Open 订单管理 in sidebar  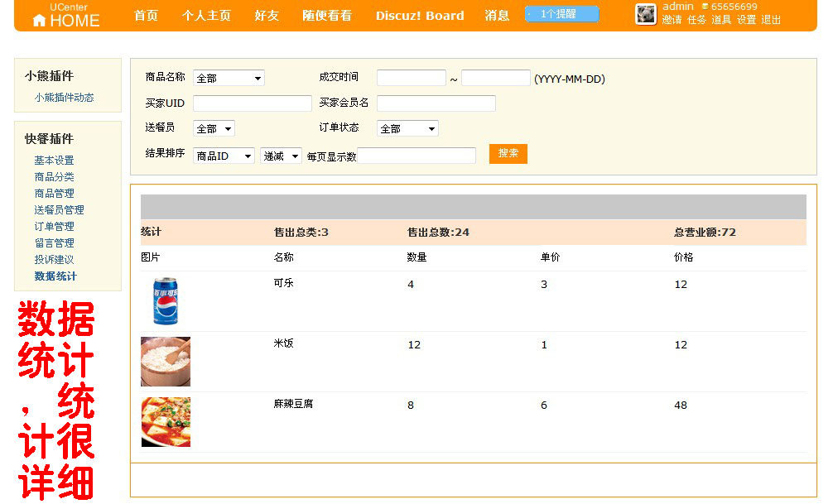pyautogui.click(x=54, y=226)
